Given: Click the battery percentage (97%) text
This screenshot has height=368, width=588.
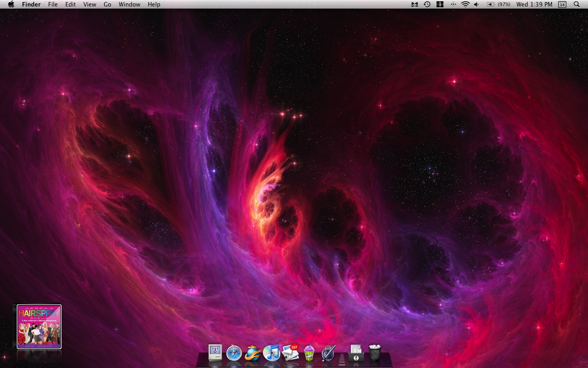Looking at the screenshot, I should 504,4.
